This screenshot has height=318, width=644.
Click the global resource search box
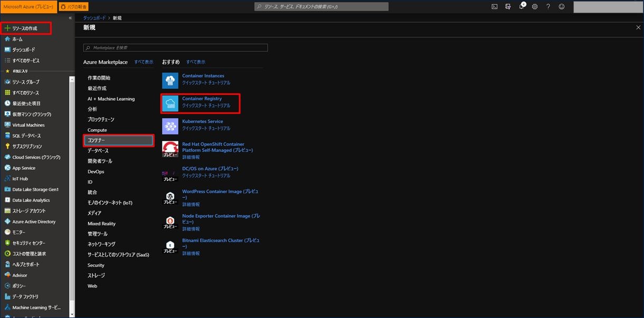point(321,7)
